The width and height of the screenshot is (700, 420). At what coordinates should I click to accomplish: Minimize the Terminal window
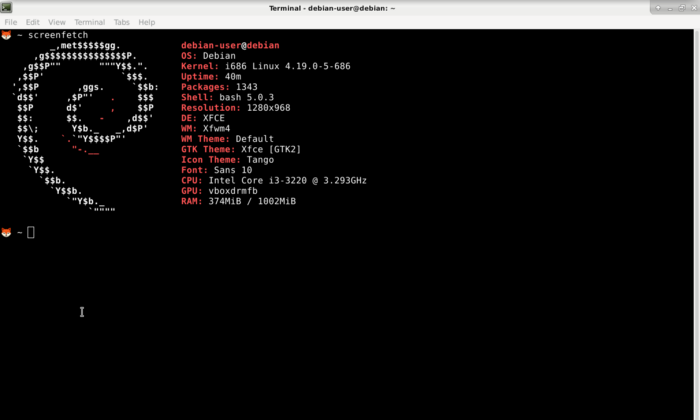click(x=670, y=8)
